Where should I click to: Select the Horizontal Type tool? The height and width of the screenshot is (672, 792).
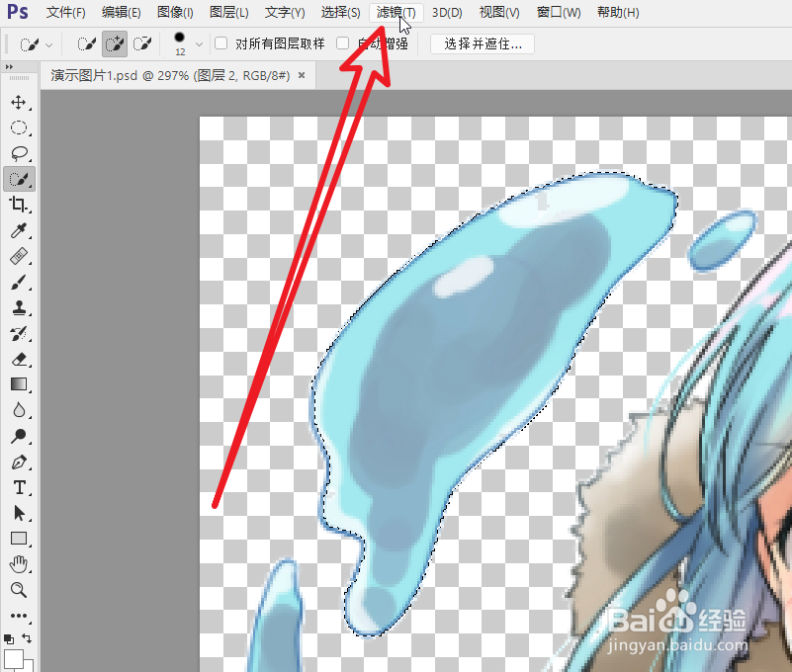click(x=19, y=487)
